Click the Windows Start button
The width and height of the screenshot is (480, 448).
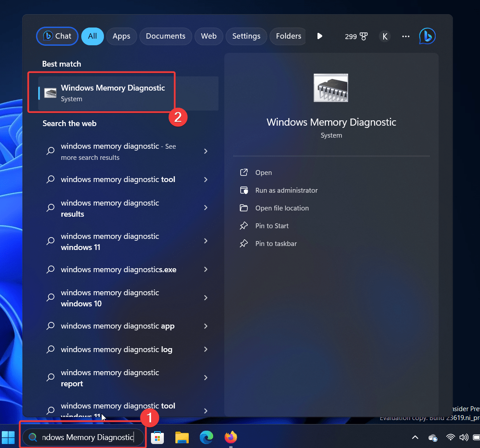coord(8,437)
